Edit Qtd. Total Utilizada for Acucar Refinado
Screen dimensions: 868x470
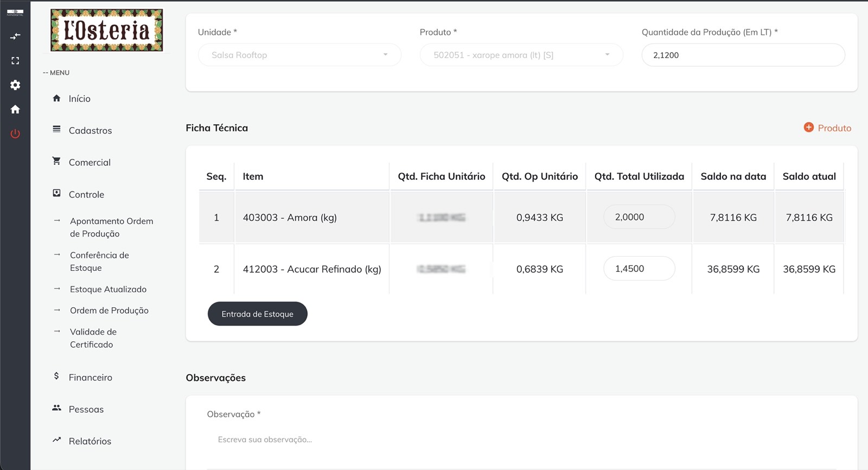[639, 269]
